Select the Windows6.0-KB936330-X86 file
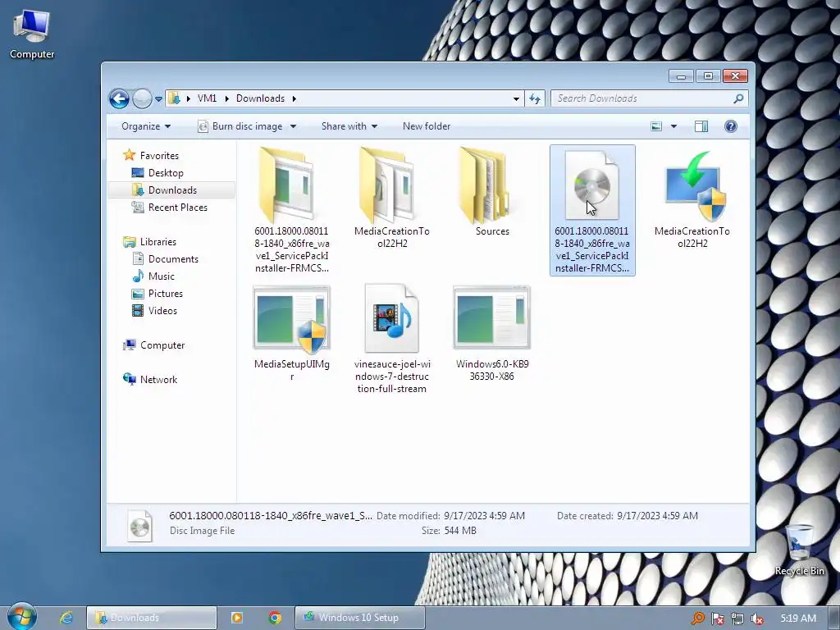 492,332
